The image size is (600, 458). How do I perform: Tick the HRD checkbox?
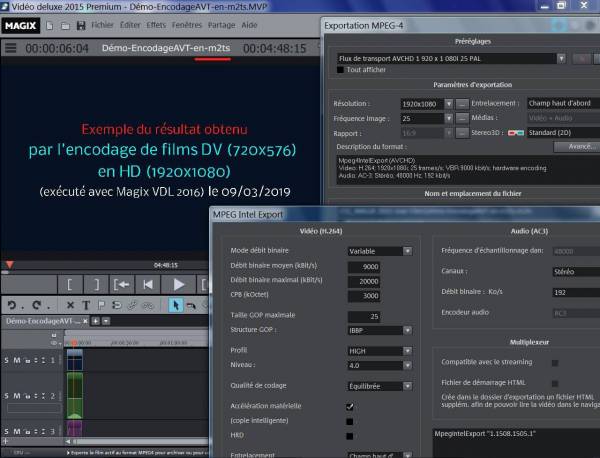coord(350,436)
